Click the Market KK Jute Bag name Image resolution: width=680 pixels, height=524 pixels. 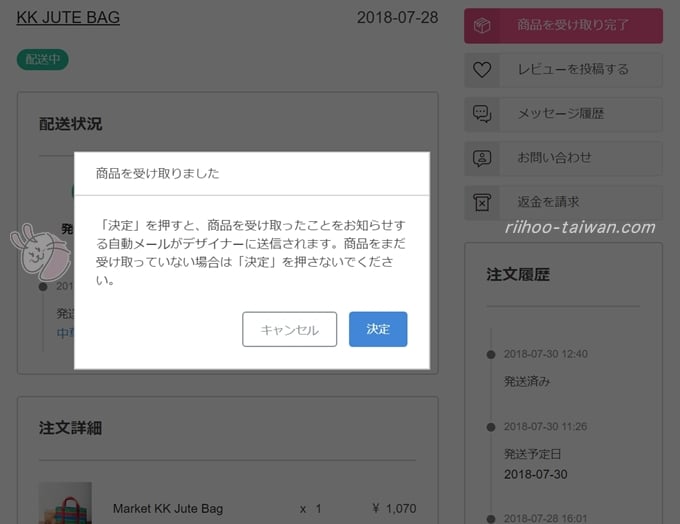tap(168, 508)
